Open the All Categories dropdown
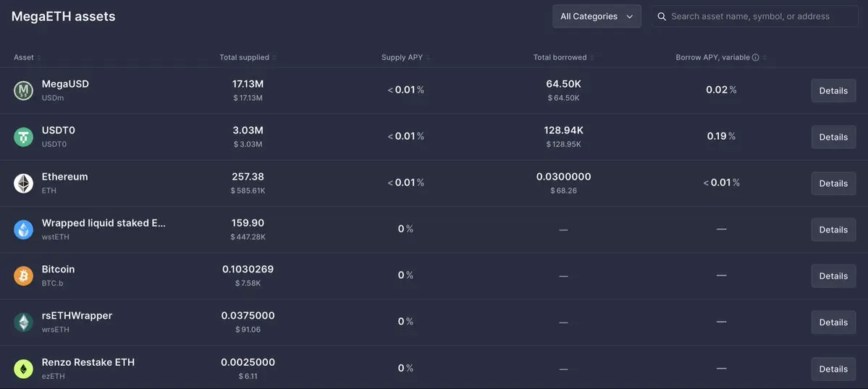The image size is (868, 389). click(x=597, y=17)
